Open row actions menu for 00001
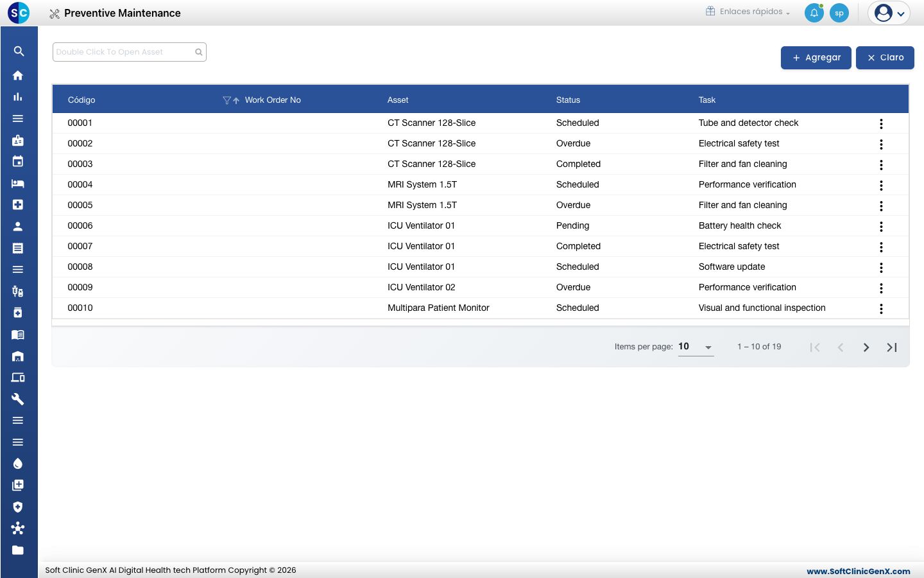 point(881,123)
